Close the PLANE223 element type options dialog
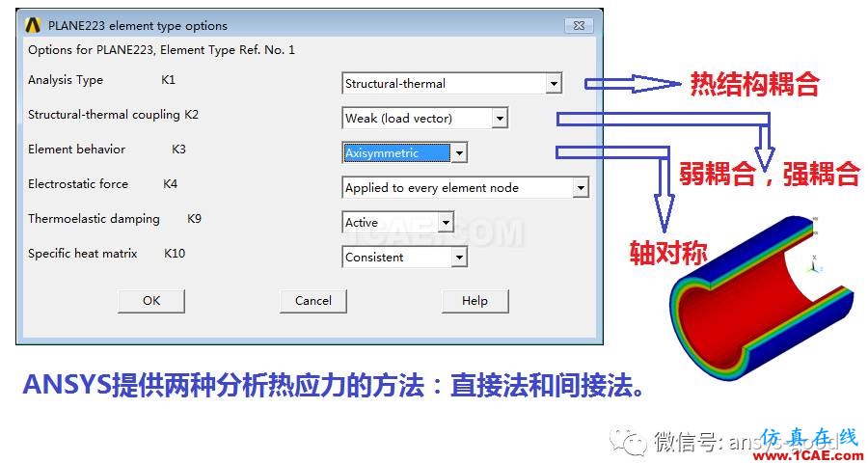The image size is (868, 463). click(579, 25)
